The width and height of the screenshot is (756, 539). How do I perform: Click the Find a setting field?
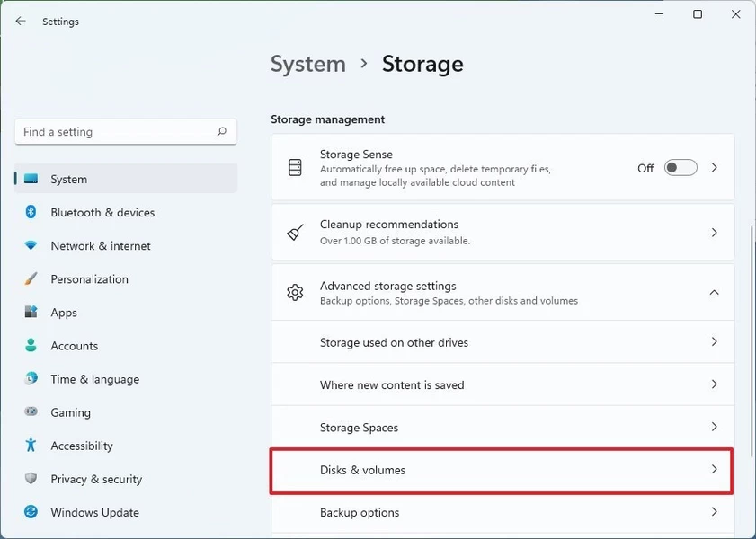pyautogui.click(x=115, y=132)
